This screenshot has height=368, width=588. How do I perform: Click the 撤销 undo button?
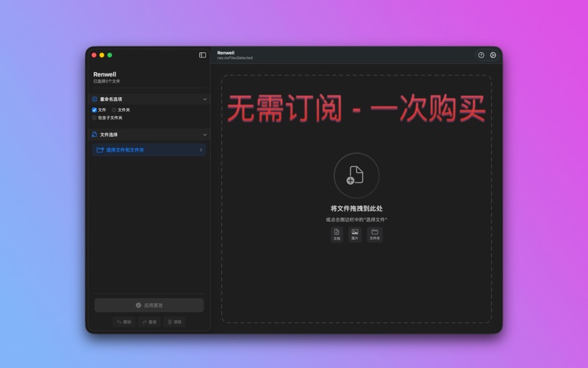[x=124, y=322]
